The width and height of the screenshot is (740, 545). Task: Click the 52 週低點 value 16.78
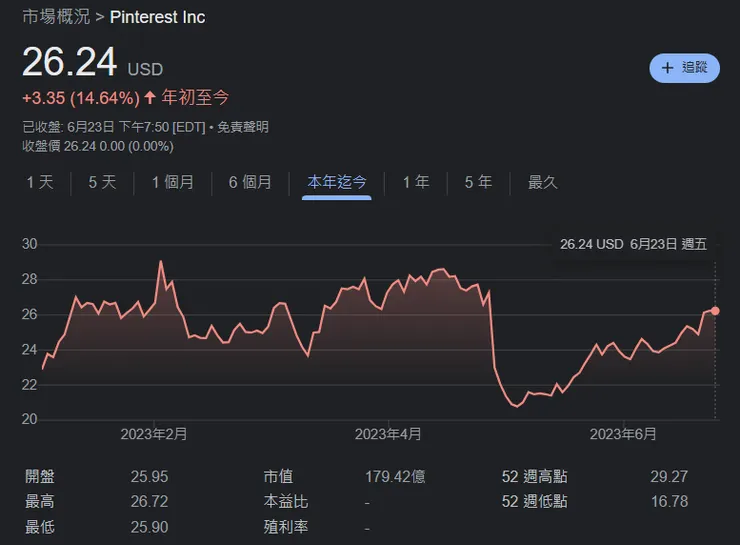(x=669, y=502)
